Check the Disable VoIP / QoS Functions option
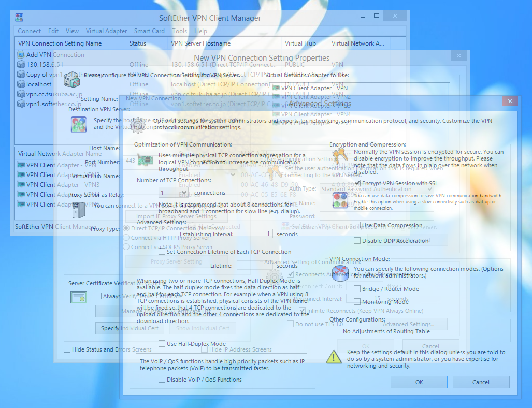The image size is (532, 408). coord(162,380)
